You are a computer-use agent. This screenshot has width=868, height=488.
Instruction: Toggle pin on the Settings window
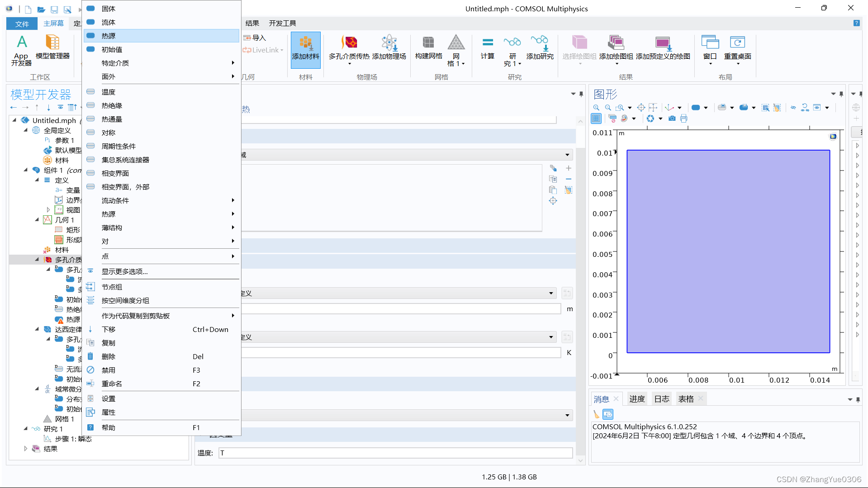click(581, 94)
